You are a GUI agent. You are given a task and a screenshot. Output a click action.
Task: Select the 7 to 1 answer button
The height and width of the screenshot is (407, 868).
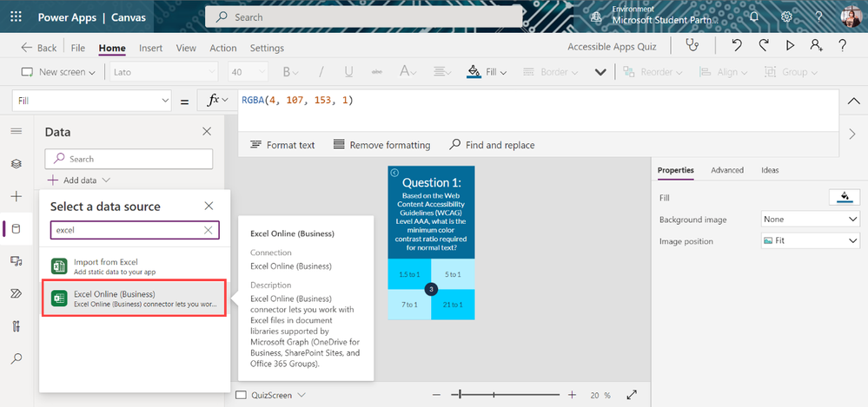(409, 304)
